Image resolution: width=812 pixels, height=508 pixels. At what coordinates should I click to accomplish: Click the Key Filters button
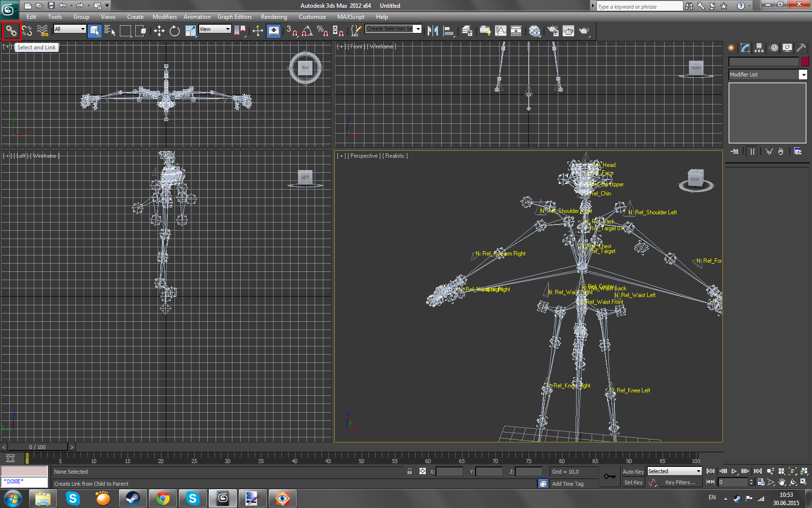[x=680, y=482]
